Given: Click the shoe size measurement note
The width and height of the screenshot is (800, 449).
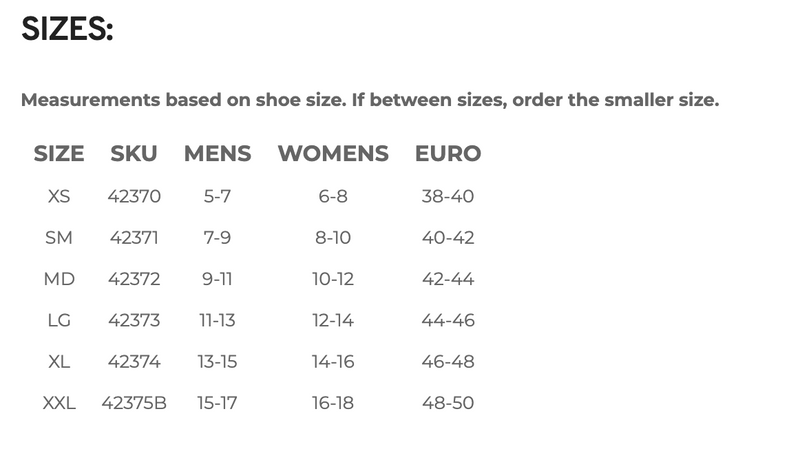Looking at the screenshot, I should [370, 100].
